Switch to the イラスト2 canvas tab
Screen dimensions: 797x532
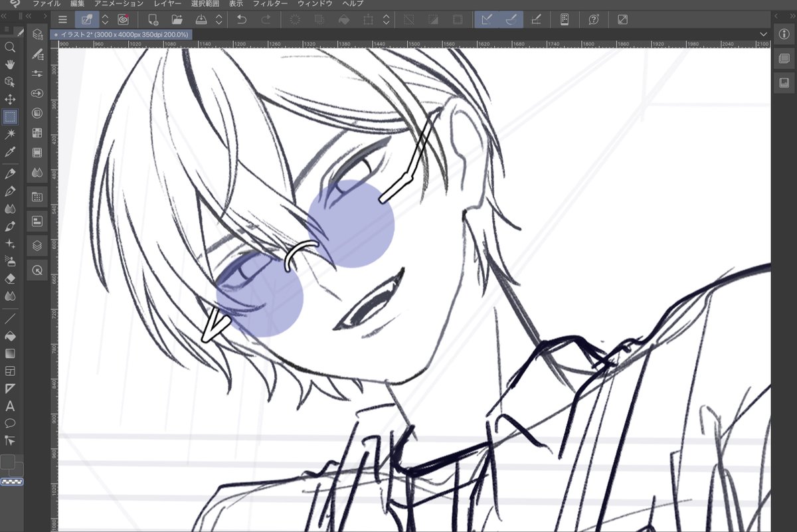123,34
